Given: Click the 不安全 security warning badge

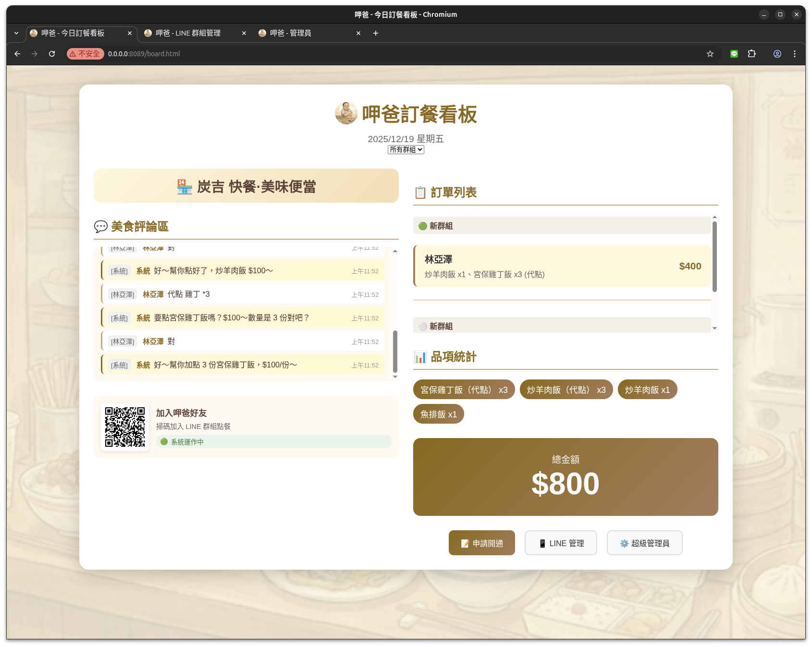Looking at the screenshot, I should tap(85, 54).
